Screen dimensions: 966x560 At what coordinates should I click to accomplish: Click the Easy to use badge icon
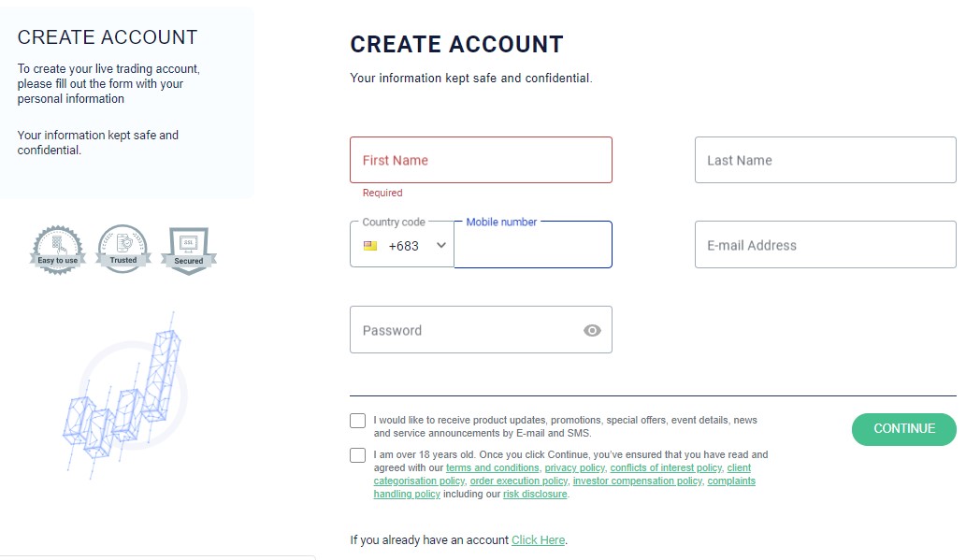tap(58, 250)
